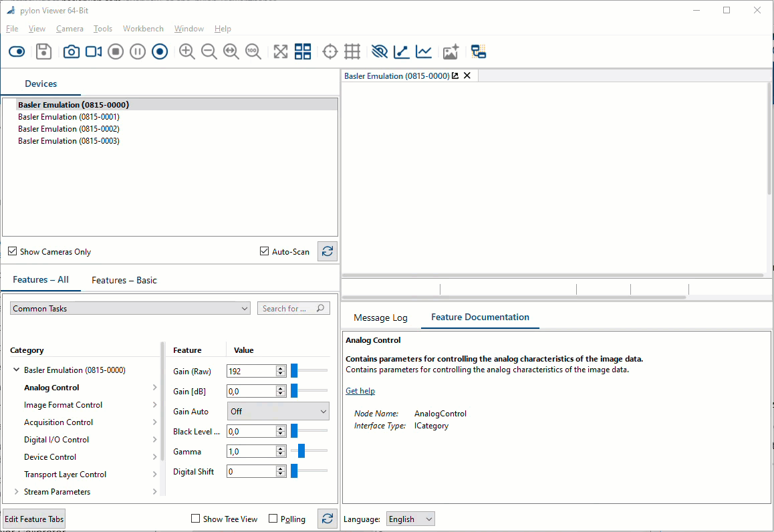774x532 pixels.
Task: Select the Single Shot camera icon
Action: (x=72, y=51)
